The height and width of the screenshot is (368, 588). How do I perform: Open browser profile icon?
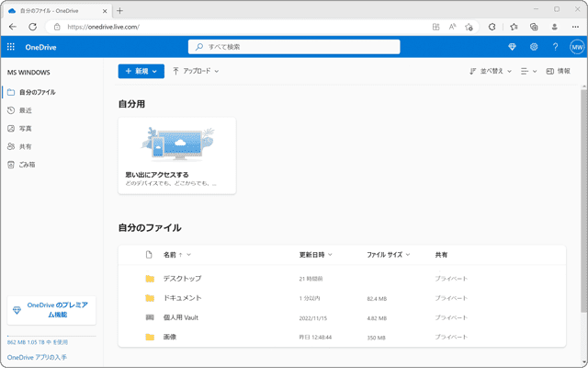pyautogui.click(x=555, y=27)
